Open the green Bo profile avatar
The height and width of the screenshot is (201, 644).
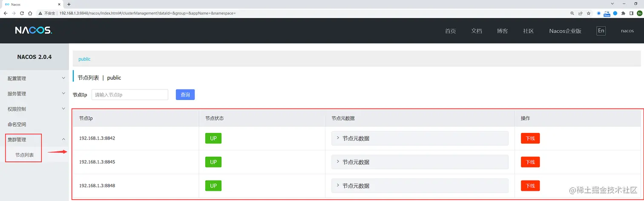(x=639, y=13)
